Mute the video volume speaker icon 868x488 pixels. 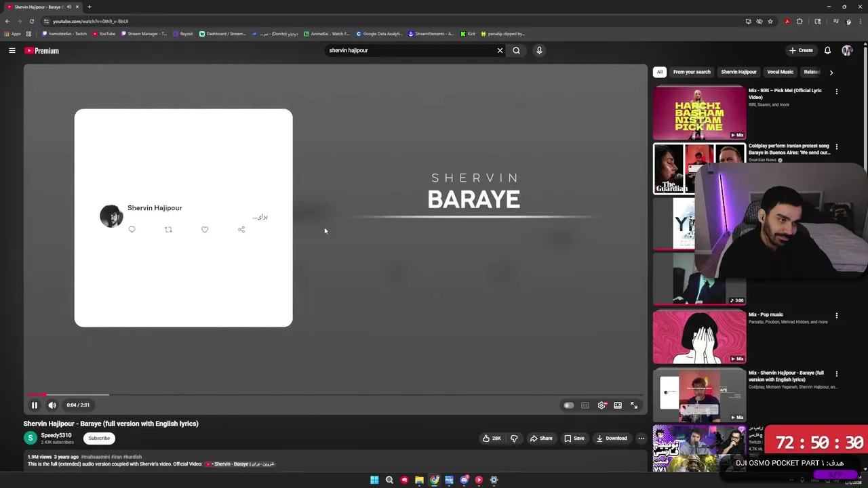[52, 405]
